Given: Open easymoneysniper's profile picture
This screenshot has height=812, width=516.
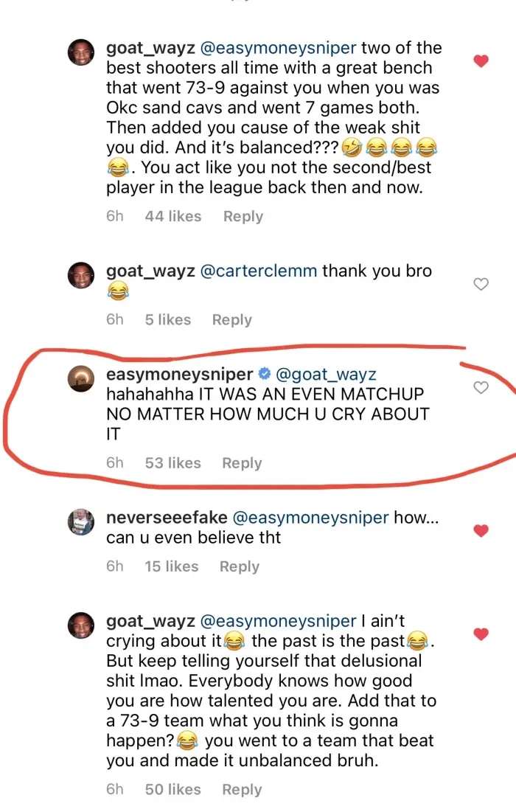Looking at the screenshot, I should (81, 378).
